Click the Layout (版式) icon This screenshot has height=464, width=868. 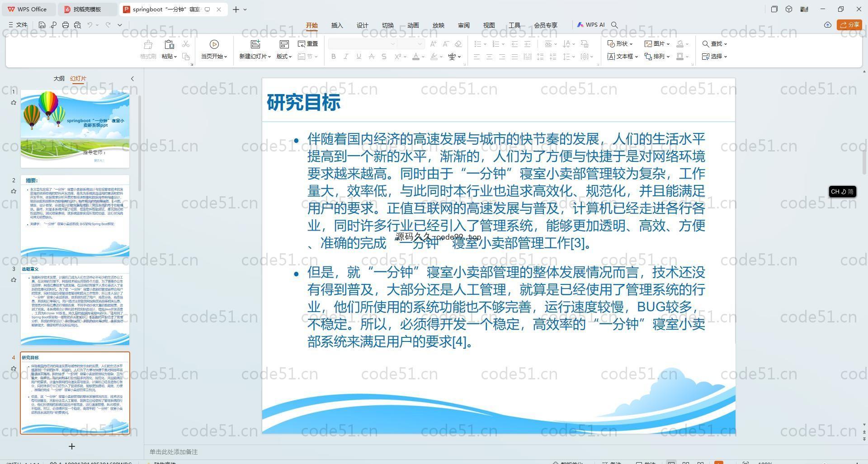click(x=284, y=44)
